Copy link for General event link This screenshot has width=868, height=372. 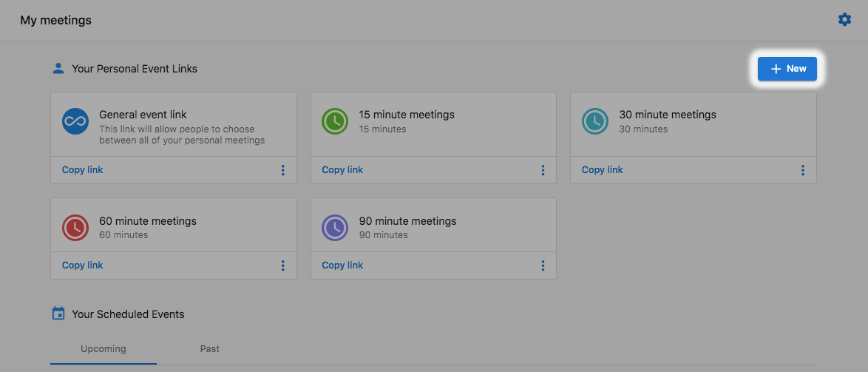[83, 170]
